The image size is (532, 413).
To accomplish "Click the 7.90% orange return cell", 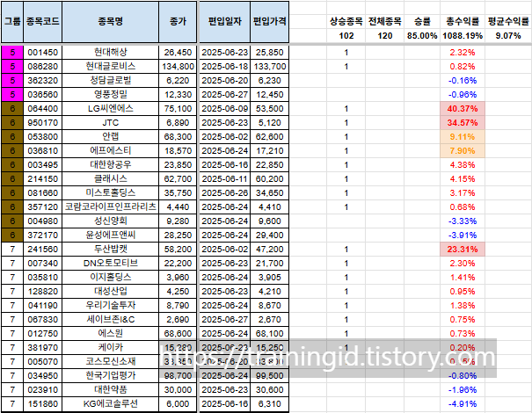I will tap(463, 151).
